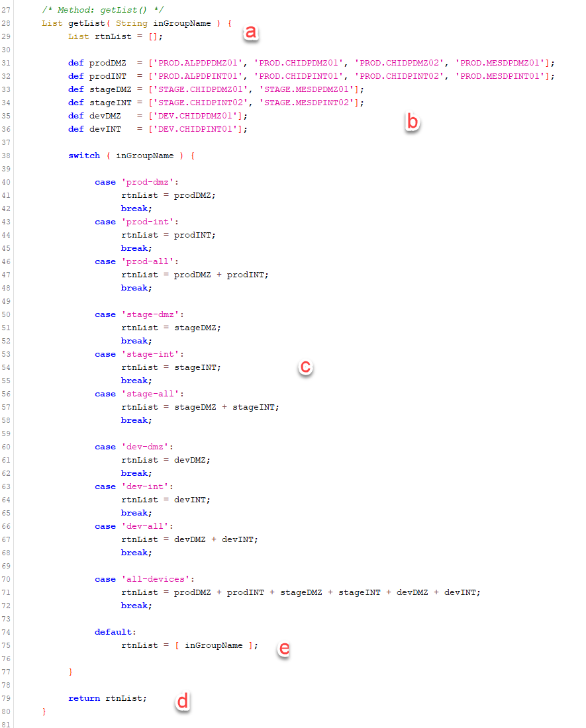The height and width of the screenshot is (728, 586).
Task: Click the red annotation letter d
Action: pyautogui.click(x=182, y=701)
